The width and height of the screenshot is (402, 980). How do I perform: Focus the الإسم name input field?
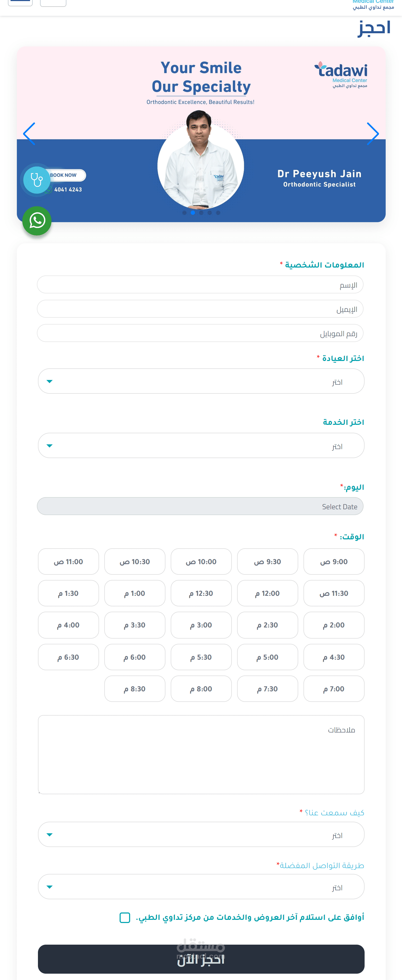point(200,284)
